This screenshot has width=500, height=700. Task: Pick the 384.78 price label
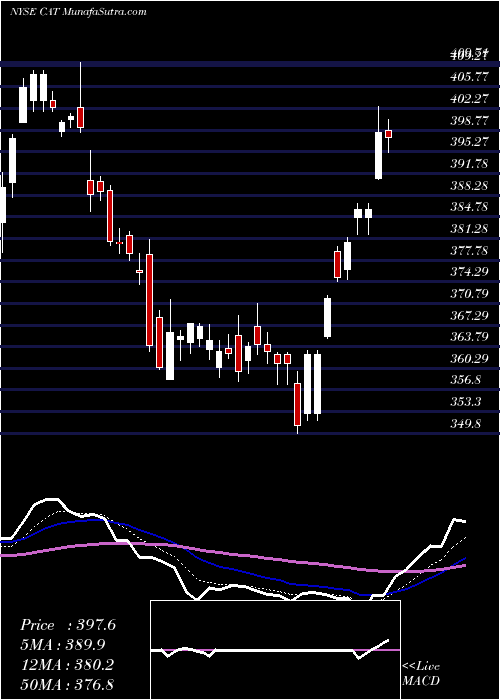pos(469,207)
